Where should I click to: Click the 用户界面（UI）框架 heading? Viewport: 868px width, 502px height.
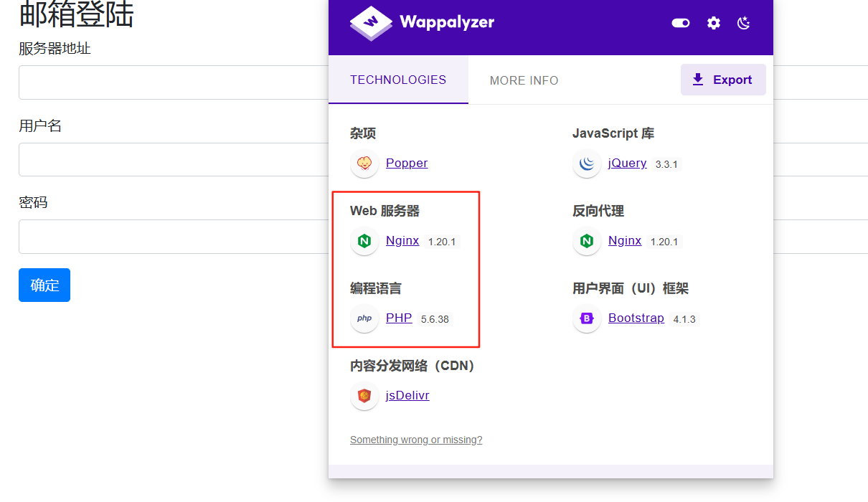[x=631, y=288]
